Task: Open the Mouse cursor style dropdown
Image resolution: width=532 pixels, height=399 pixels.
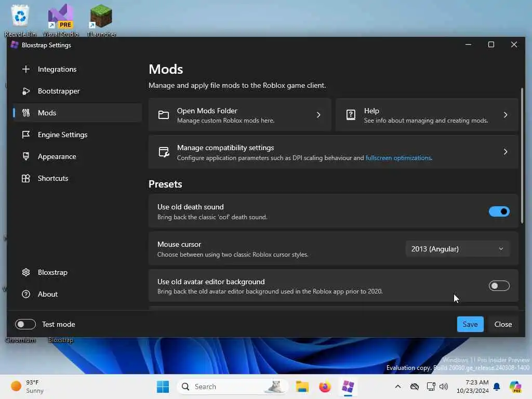Action: 458,249
